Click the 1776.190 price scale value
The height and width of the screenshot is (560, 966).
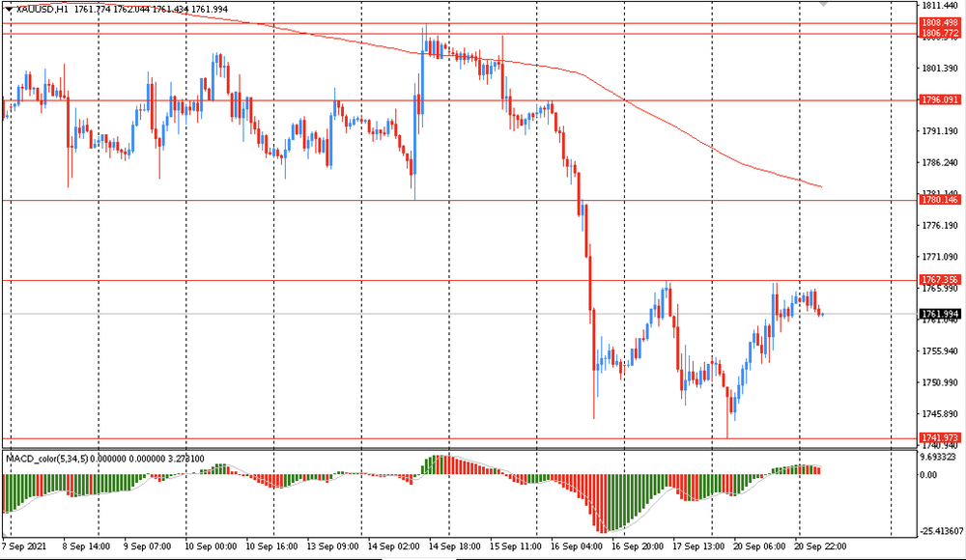pos(940,226)
